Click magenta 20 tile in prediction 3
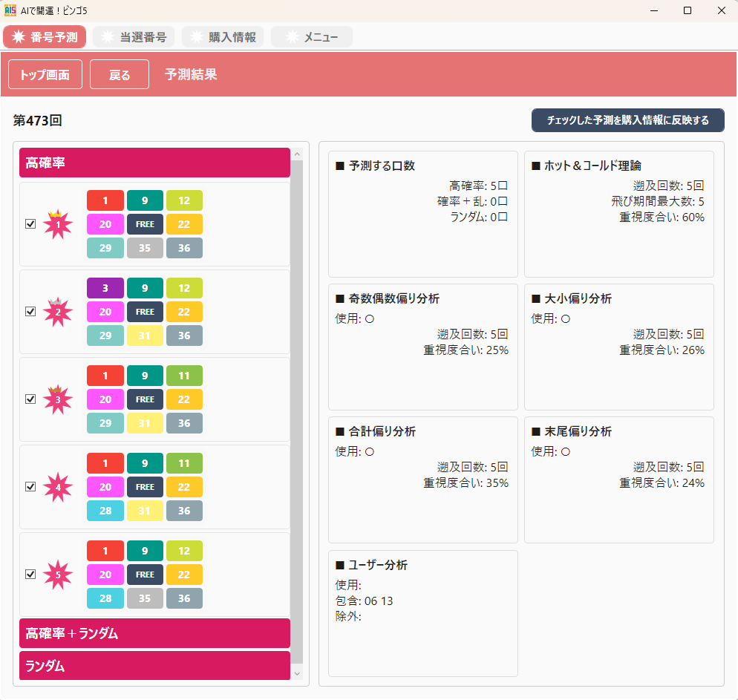Image resolution: width=738 pixels, height=700 pixels. point(105,399)
